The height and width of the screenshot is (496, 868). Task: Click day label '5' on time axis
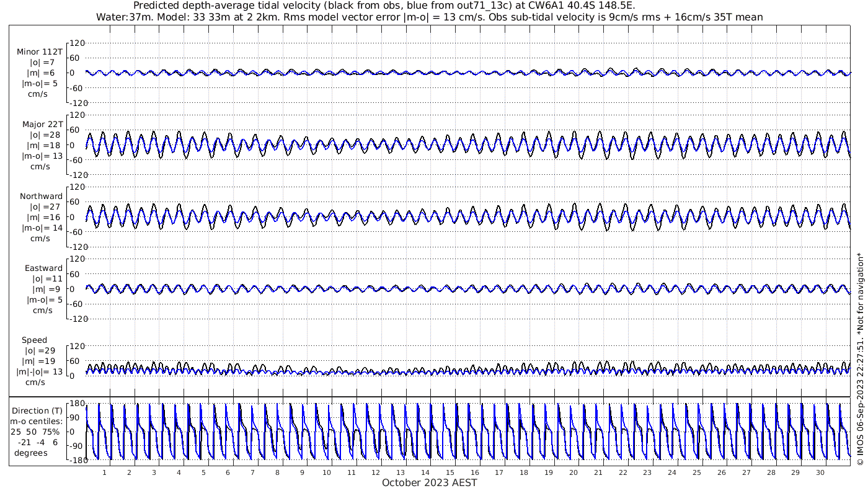pyautogui.click(x=203, y=472)
